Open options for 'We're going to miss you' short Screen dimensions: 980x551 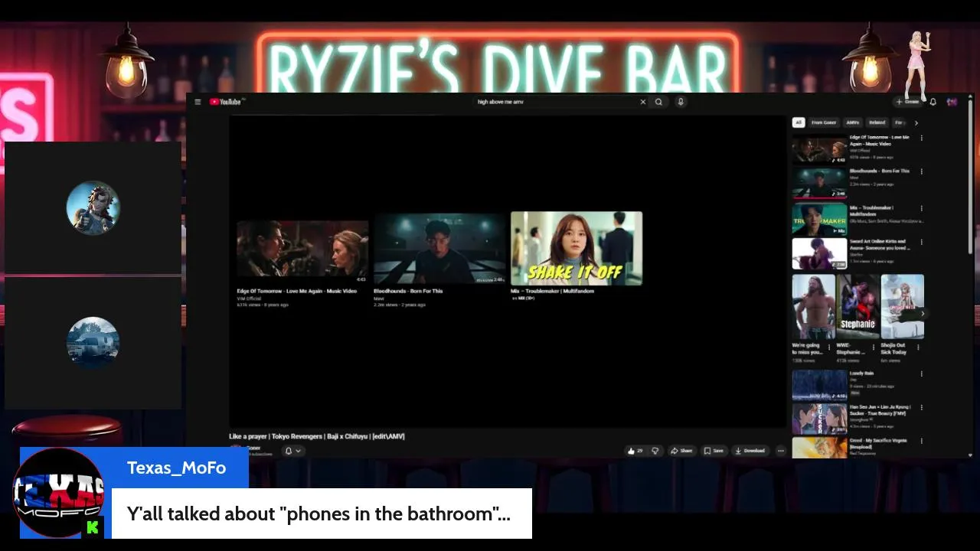pyautogui.click(x=828, y=347)
